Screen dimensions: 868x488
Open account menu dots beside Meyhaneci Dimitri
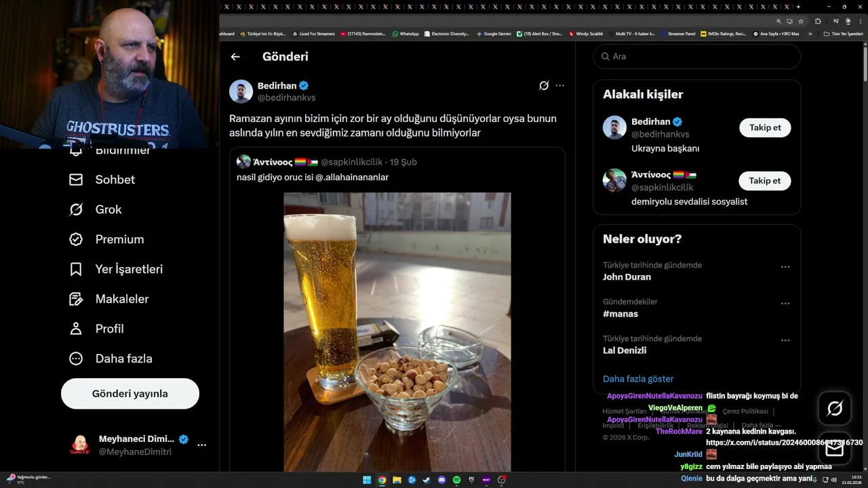tap(201, 445)
